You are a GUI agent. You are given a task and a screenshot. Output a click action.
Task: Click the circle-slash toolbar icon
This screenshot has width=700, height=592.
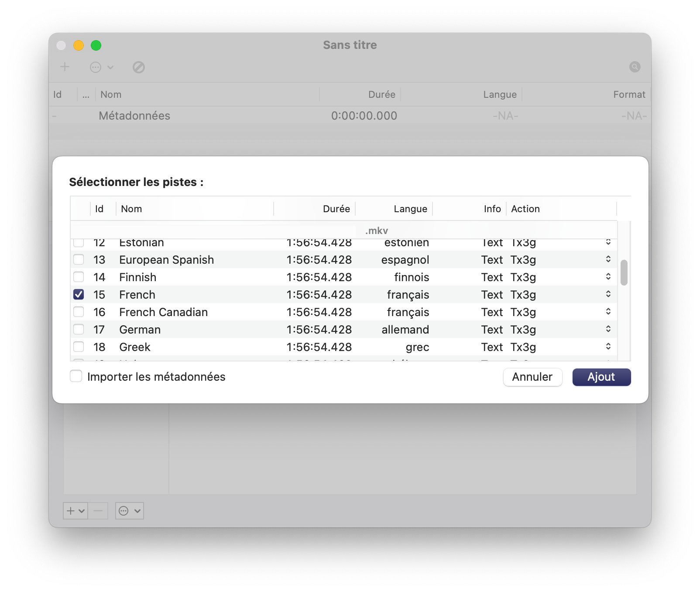139,67
